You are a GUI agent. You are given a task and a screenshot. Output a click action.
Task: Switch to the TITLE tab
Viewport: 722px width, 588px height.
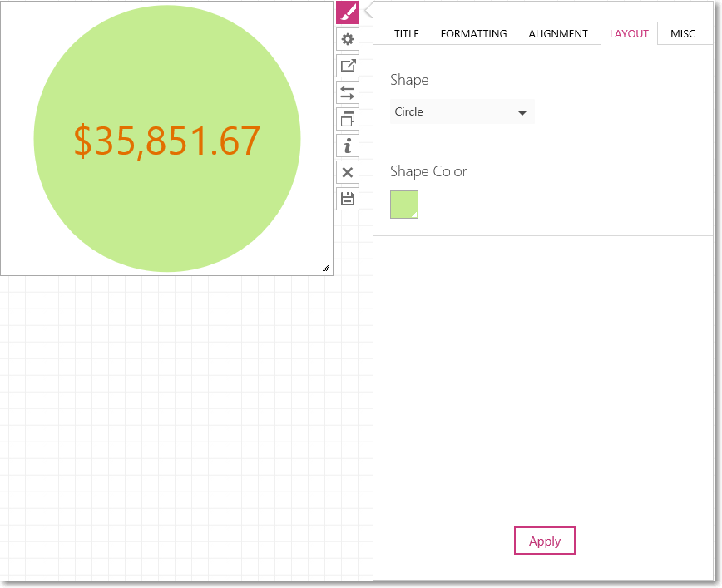tap(407, 33)
